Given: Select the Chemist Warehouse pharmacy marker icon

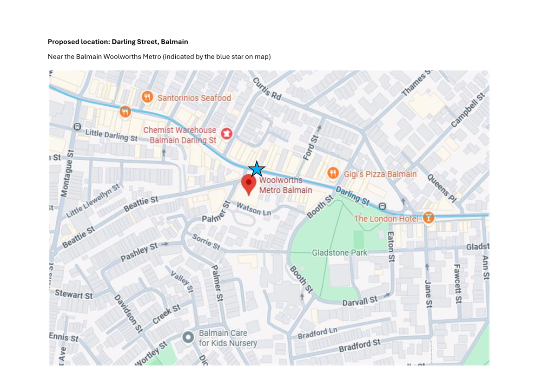Looking at the screenshot, I should click(227, 134).
